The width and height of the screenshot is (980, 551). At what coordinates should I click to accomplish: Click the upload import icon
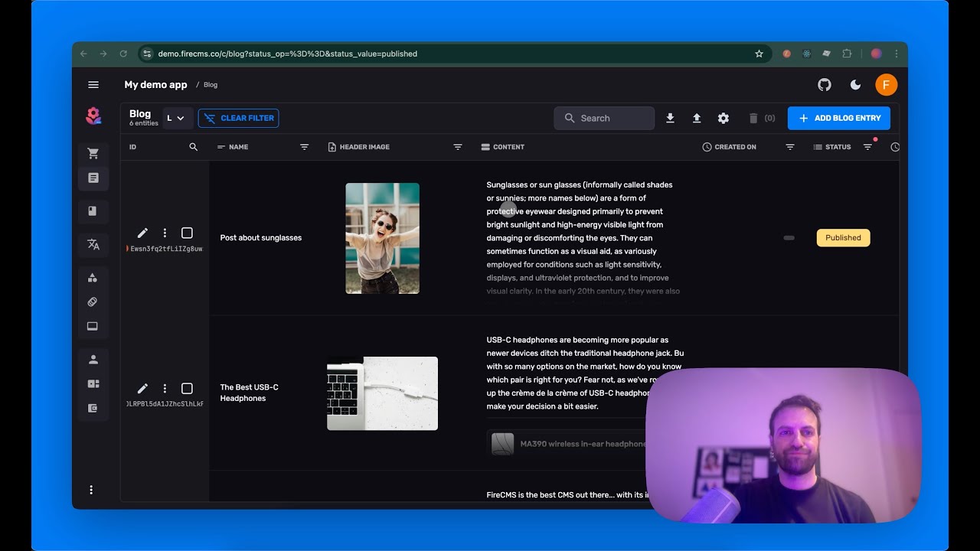pyautogui.click(x=697, y=118)
